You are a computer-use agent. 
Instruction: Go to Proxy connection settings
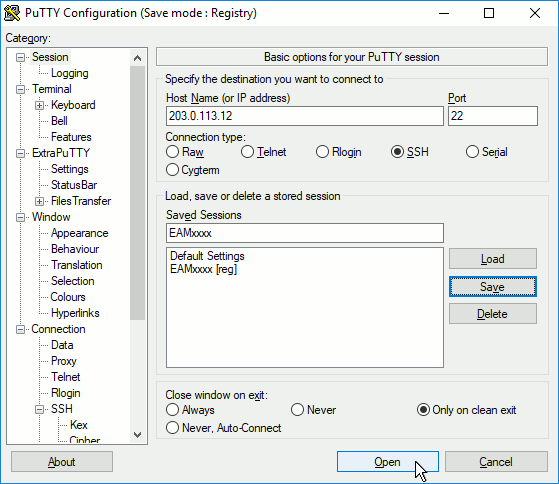63,361
